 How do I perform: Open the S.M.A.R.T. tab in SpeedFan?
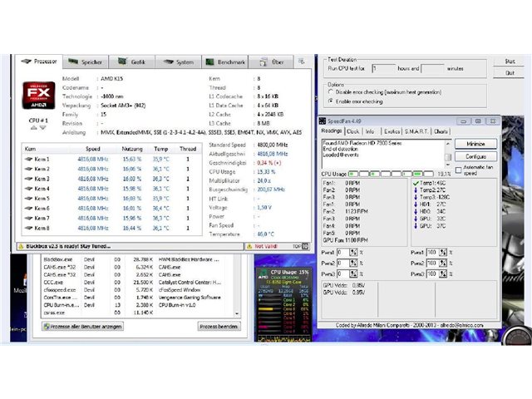[416, 131]
